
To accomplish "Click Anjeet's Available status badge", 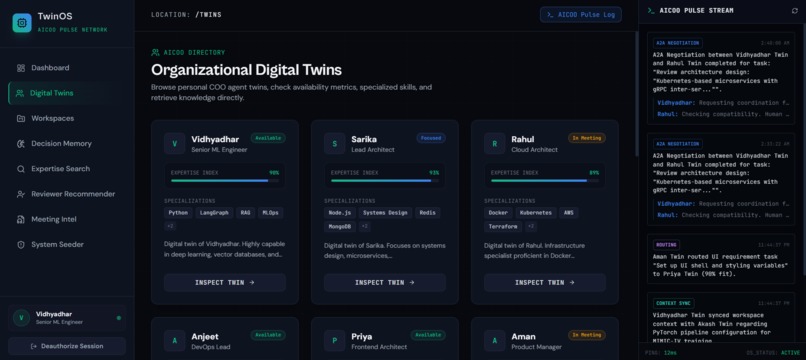I will click(x=268, y=335).
